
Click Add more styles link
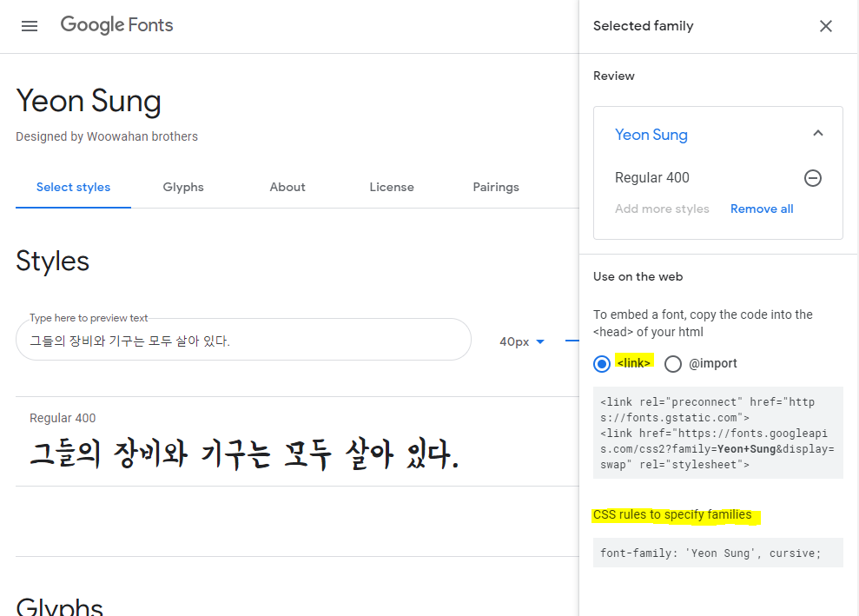662,209
